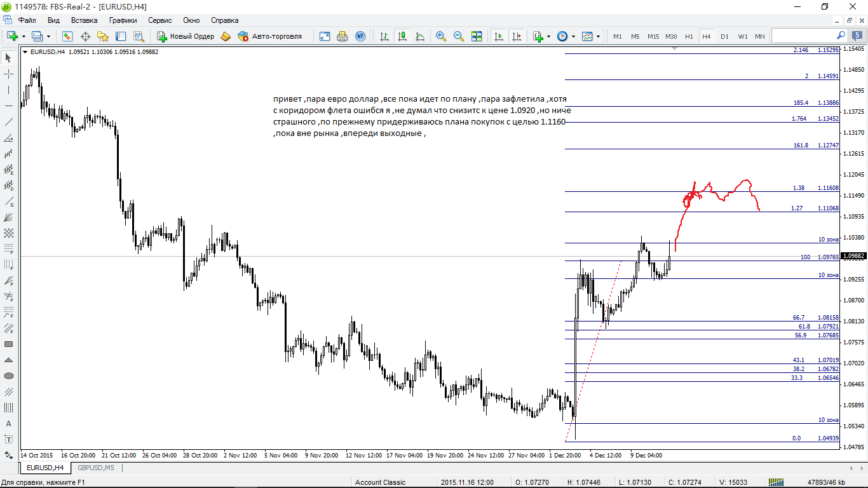Select the Cycle Lines tool

click(9, 408)
